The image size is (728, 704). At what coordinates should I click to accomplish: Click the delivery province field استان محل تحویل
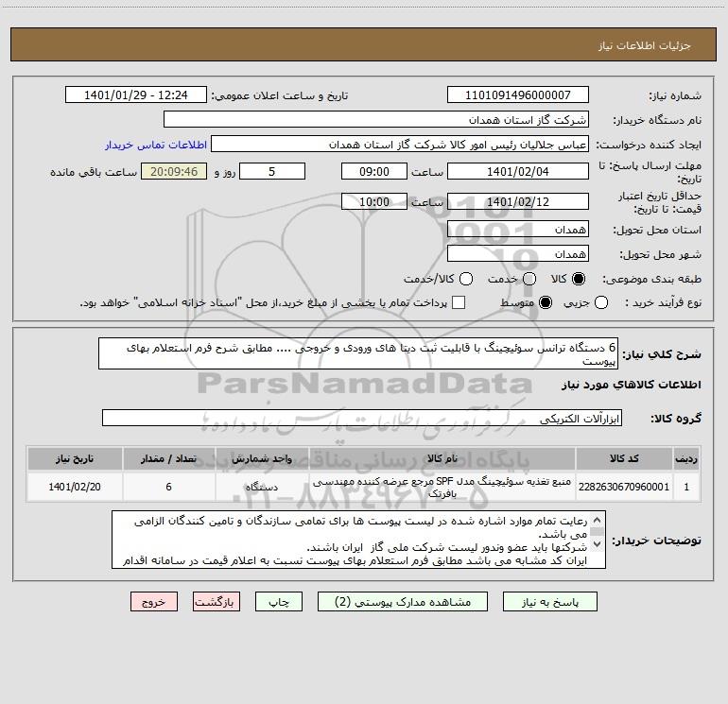pyautogui.click(x=518, y=230)
